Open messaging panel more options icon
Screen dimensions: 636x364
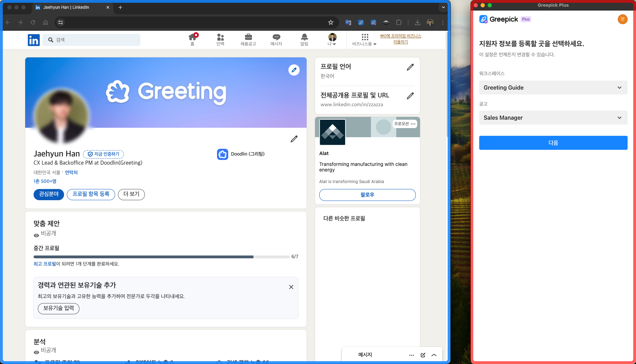coord(412,355)
